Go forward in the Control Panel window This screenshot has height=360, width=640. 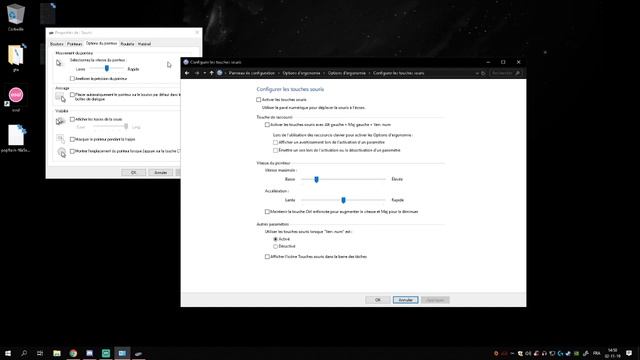(197, 73)
